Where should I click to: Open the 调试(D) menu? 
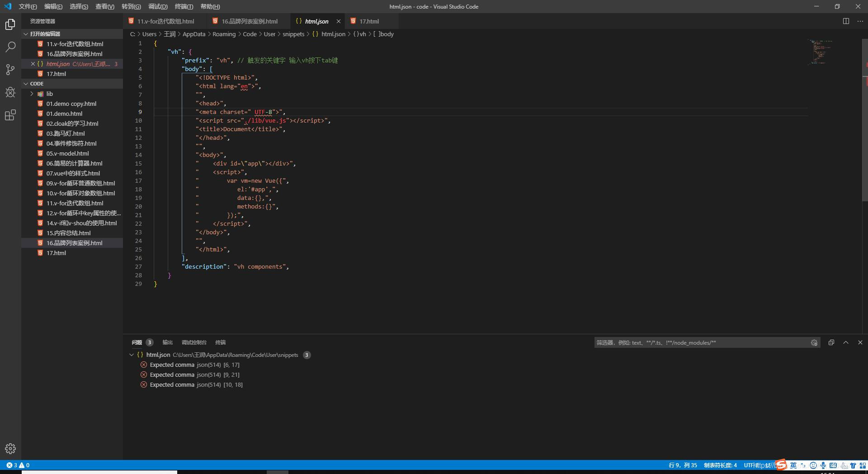158,6
